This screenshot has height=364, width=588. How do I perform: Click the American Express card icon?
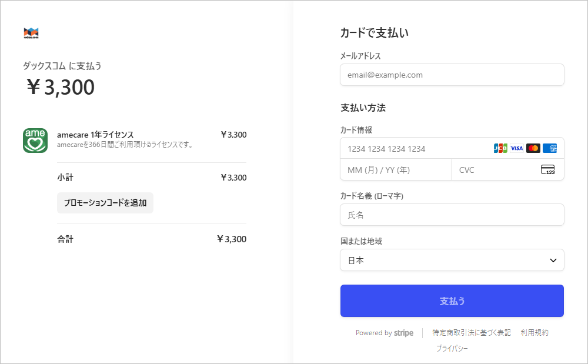tap(550, 148)
